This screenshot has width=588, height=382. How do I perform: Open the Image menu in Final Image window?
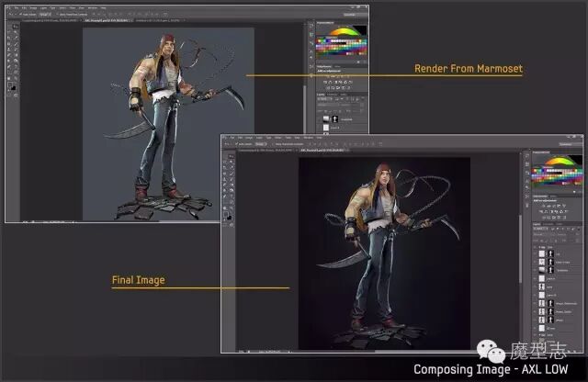tap(249, 138)
